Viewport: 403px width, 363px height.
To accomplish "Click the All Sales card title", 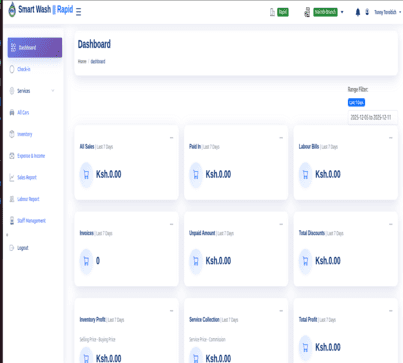I will coord(87,146).
